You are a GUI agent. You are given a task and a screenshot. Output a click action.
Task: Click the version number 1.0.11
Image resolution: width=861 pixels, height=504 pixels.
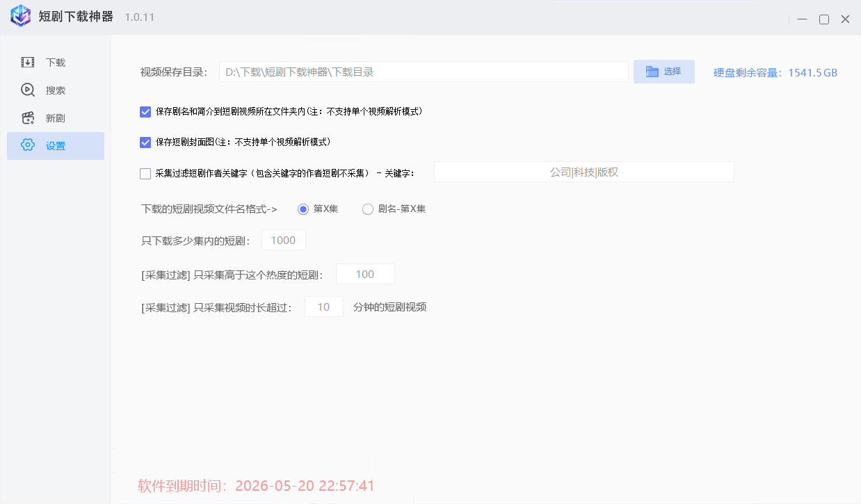139,17
